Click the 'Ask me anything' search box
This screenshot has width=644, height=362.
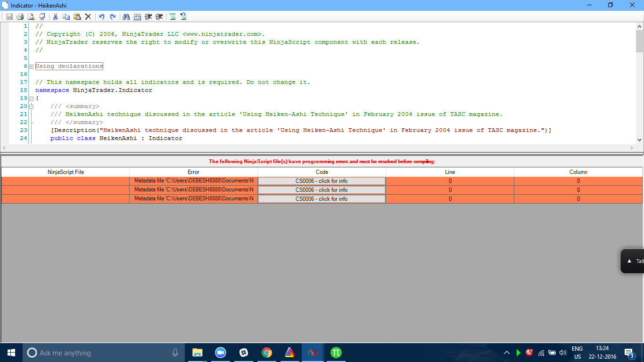coord(104,353)
